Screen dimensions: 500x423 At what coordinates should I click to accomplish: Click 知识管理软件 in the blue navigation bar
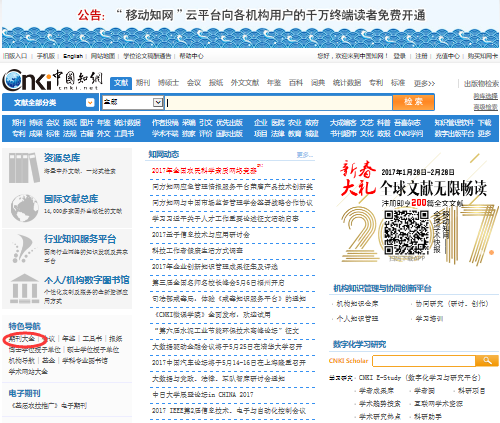click(454, 123)
